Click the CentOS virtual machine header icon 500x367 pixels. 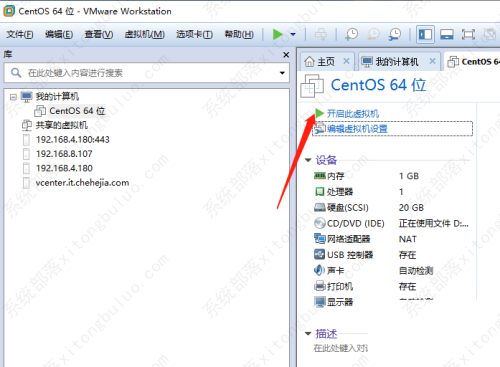[x=312, y=86]
